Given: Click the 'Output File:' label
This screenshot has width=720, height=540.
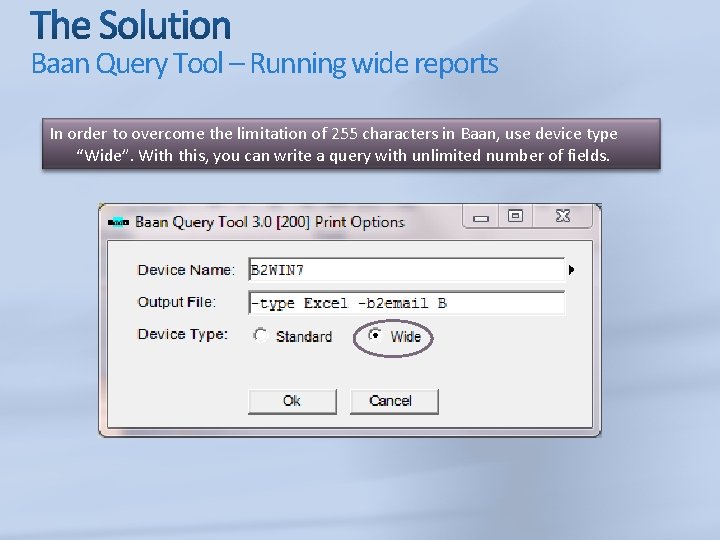Looking at the screenshot, I should tap(177, 302).
